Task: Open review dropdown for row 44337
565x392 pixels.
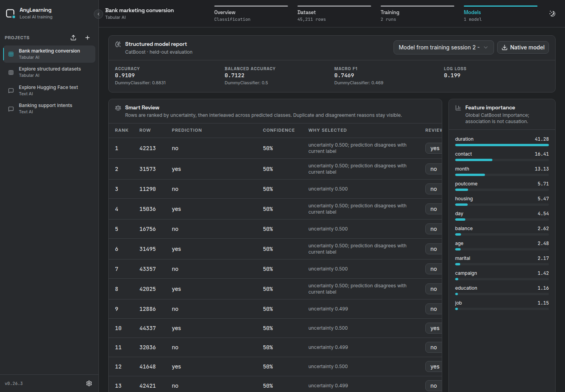Action: click(x=434, y=328)
